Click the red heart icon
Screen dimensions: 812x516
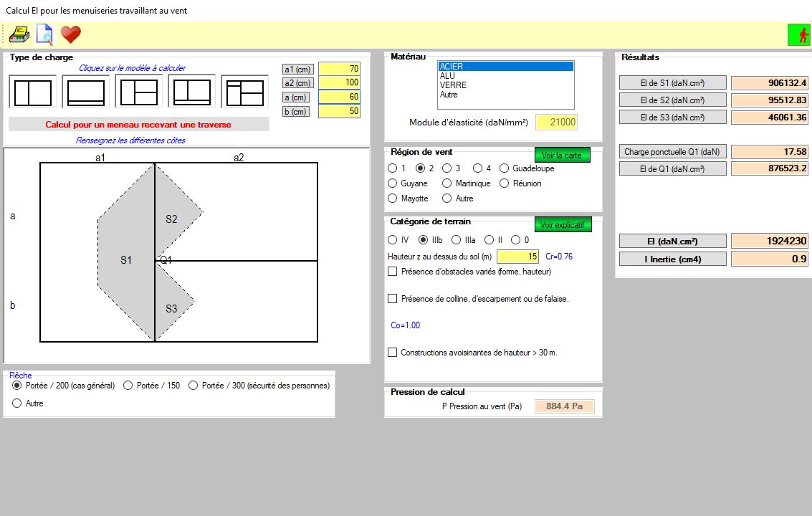70,34
